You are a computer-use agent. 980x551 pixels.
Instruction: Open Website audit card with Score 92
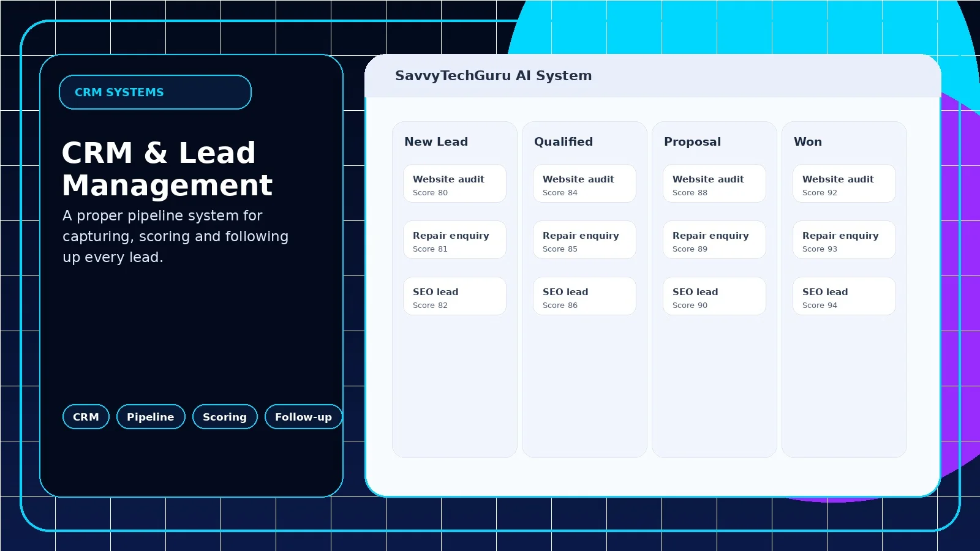(x=844, y=183)
